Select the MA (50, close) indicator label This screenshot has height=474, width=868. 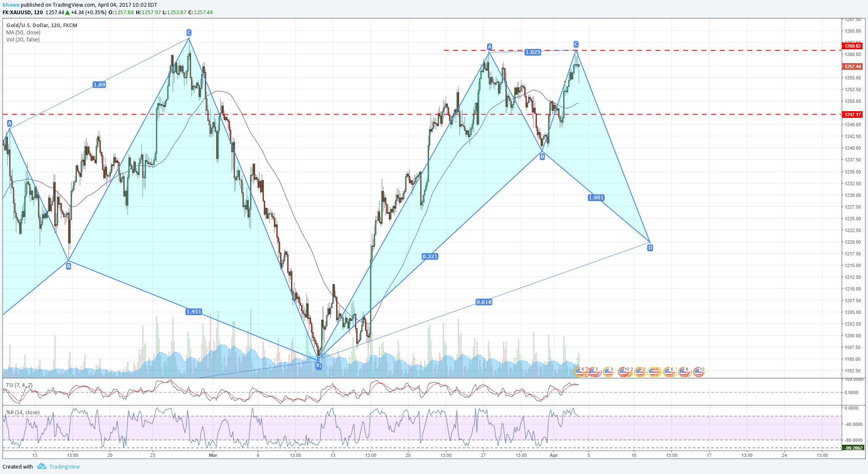pos(23,32)
